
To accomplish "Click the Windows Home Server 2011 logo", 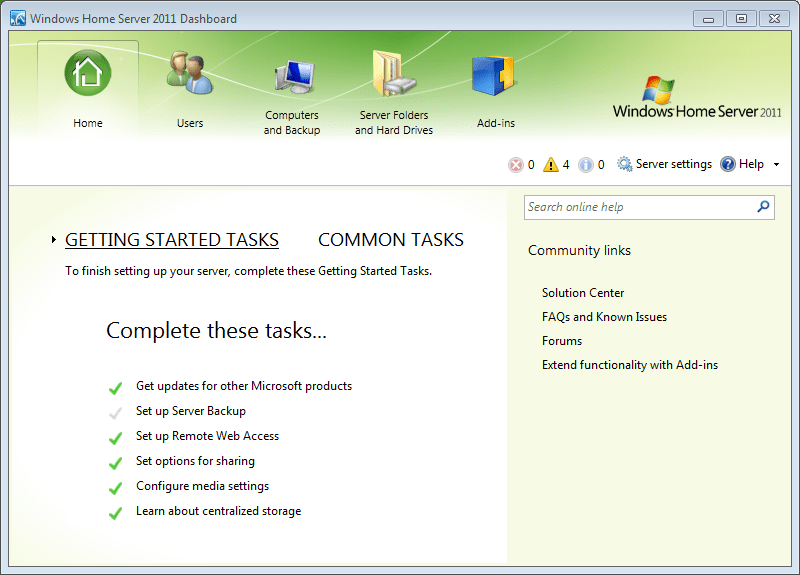I will (696, 98).
